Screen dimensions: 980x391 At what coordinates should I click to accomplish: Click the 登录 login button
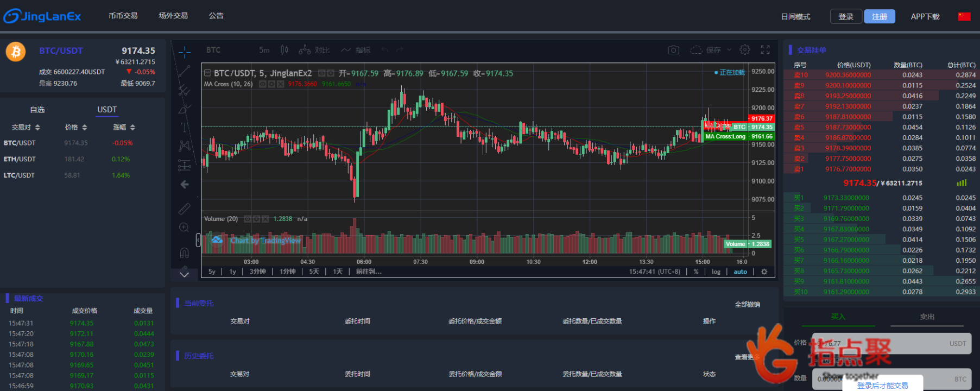point(845,16)
